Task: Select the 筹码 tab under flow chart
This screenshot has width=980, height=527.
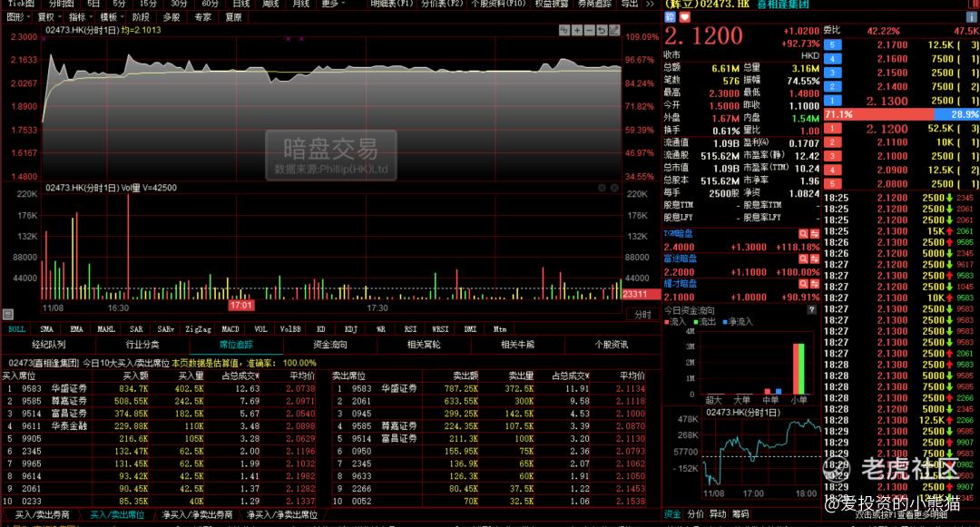Action: coord(740,514)
